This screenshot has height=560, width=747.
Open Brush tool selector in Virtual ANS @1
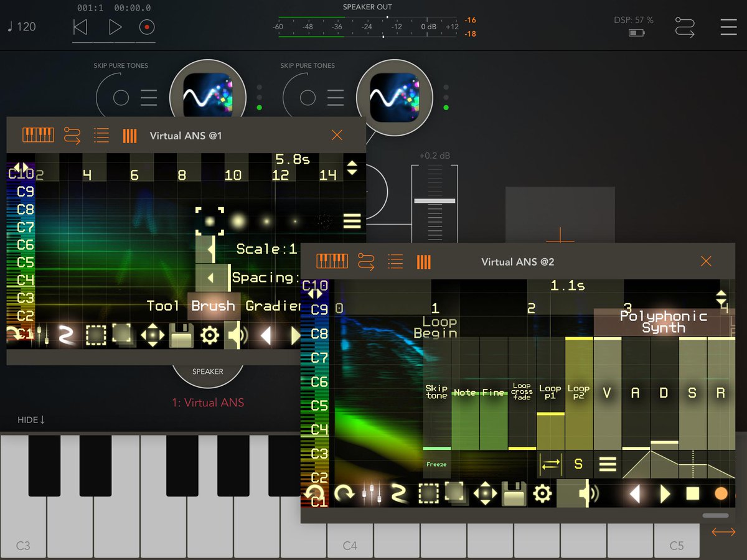[214, 306]
